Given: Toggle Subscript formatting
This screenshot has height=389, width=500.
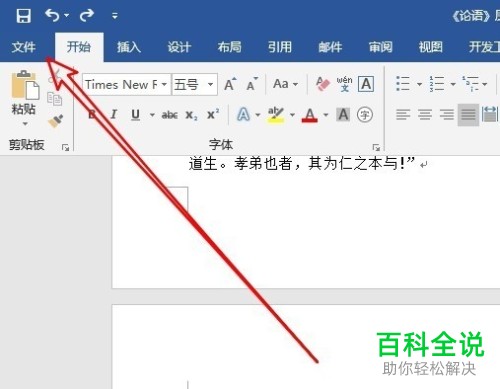Looking at the screenshot, I should [191, 115].
